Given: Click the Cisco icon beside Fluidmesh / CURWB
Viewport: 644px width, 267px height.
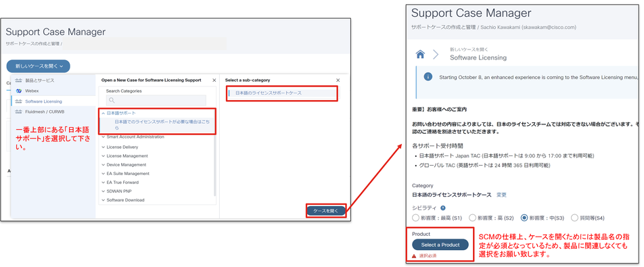Looking at the screenshot, I should (18, 112).
